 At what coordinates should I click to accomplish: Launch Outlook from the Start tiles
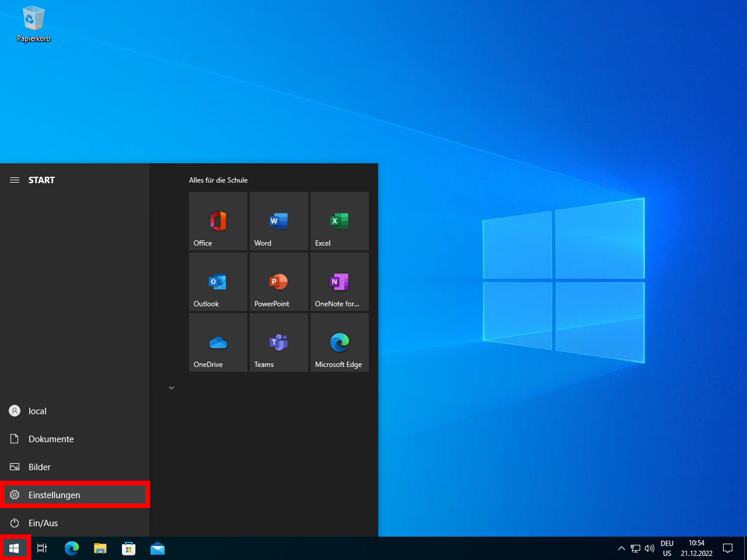[x=218, y=282]
